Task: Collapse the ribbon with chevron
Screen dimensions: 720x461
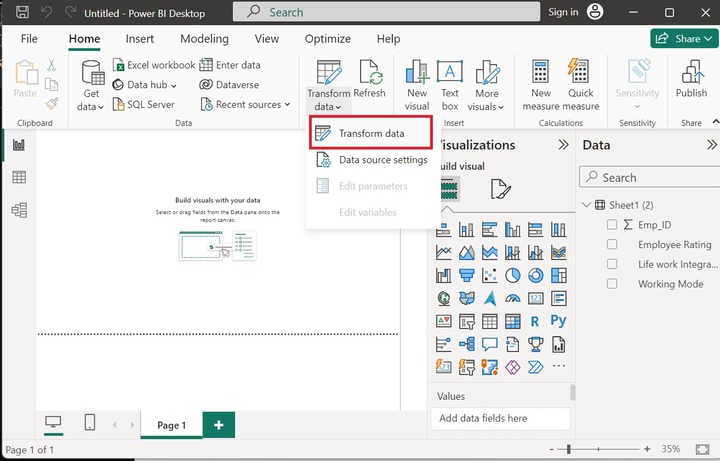Action: point(715,122)
